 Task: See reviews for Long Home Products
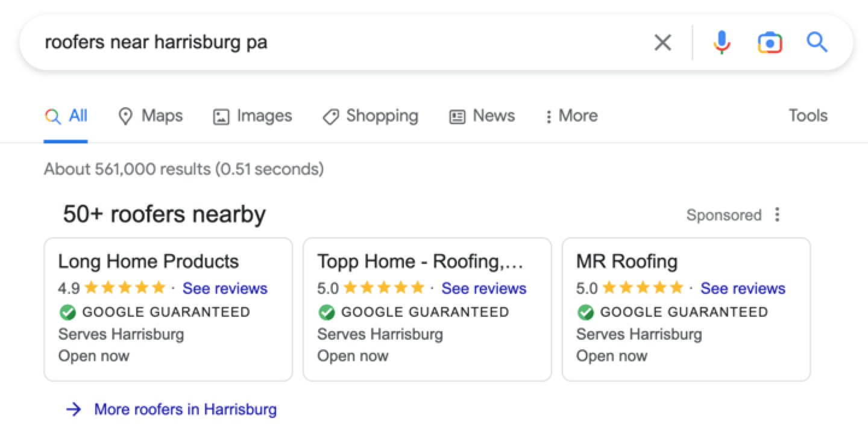pos(225,288)
